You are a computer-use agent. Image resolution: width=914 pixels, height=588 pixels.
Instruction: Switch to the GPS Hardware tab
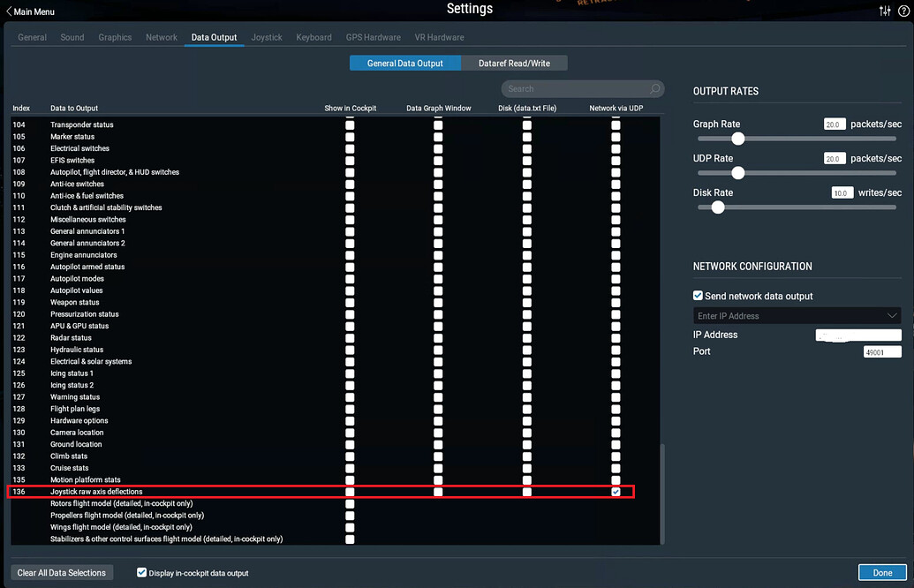pyautogui.click(x=373, y=37)
